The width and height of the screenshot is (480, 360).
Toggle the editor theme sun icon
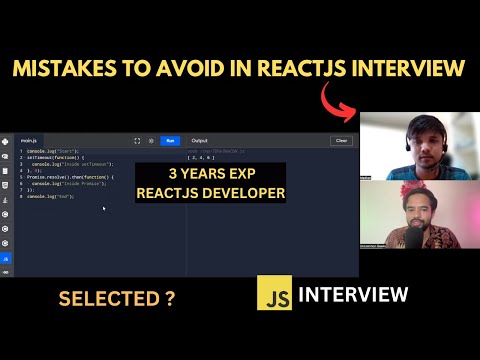coord(151,141)
